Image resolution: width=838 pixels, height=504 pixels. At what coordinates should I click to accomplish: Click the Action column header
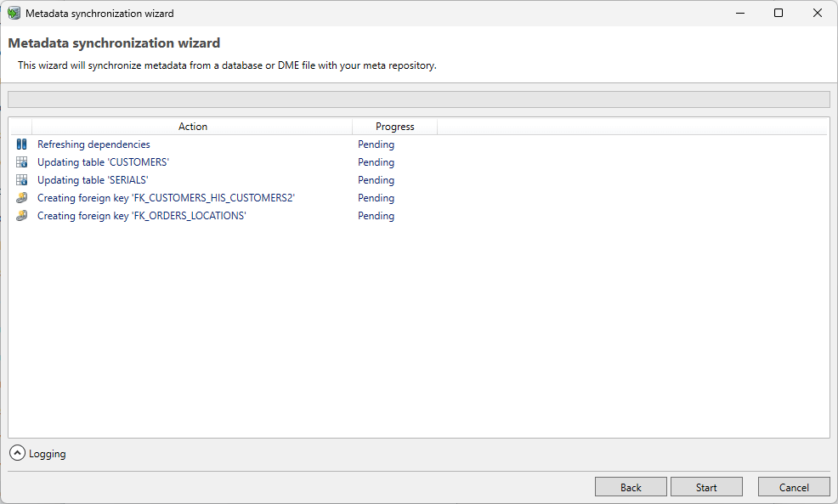(193, 126)
